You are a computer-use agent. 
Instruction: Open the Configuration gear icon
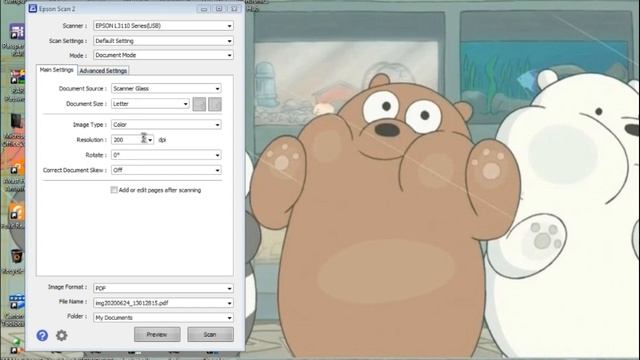pyautogui.click(x=62, y=336)
